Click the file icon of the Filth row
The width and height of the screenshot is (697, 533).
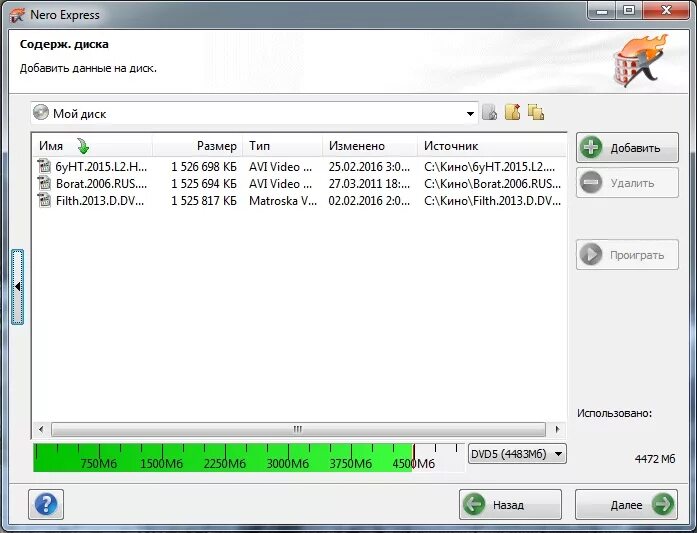[x=44, y=200]
